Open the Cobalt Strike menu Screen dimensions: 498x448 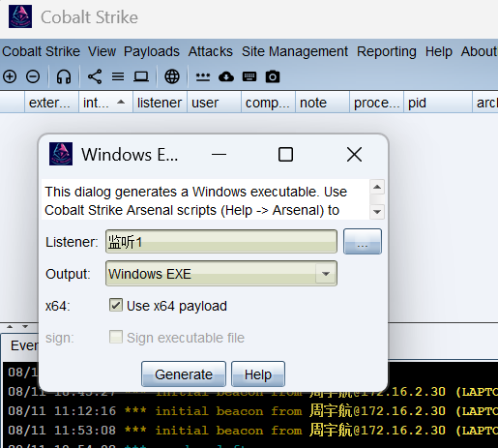(41, 51)
